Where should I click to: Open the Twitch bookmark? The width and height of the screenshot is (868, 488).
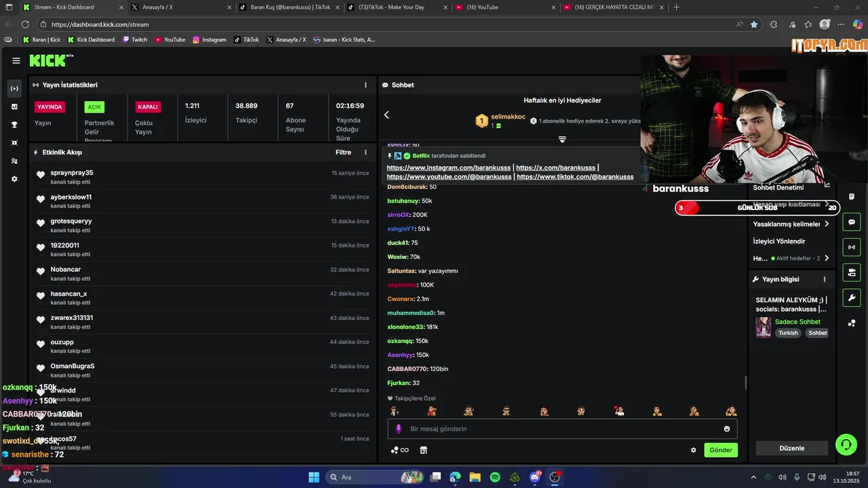click(x=135, y=40)
